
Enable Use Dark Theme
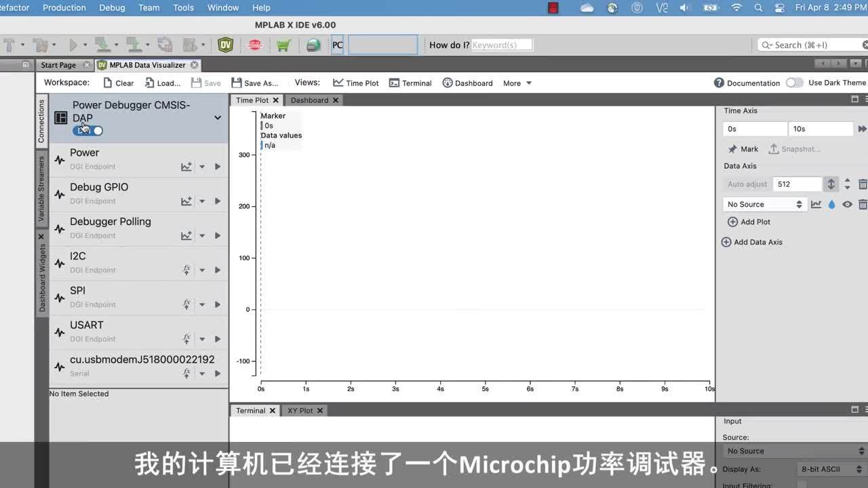[x=794, y=82]
